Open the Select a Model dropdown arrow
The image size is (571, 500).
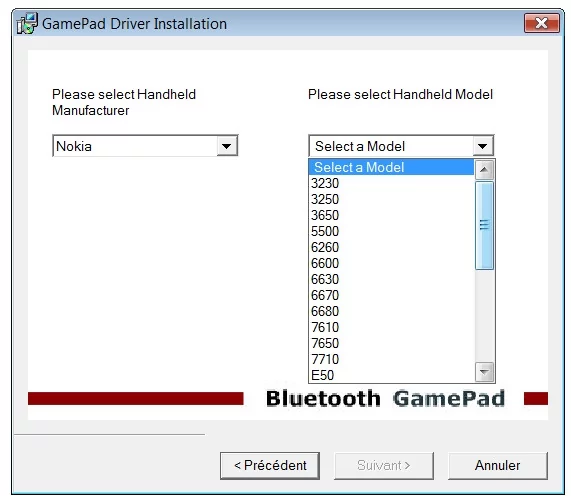click(x=483, y=146)
